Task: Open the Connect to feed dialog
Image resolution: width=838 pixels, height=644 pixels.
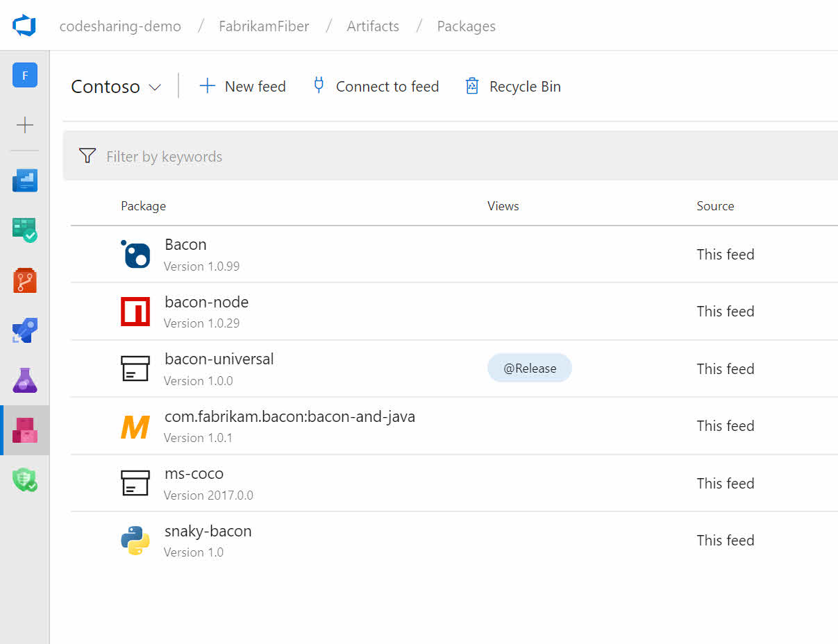Action: [375, 86]
